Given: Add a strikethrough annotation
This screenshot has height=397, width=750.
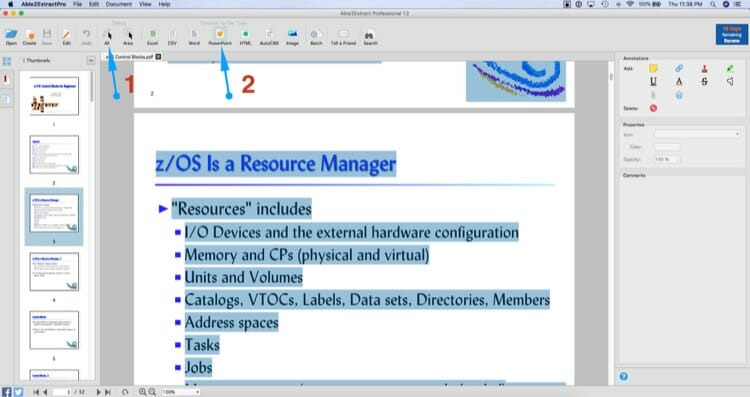Looking at the screenshot, I should coord(705,82).
